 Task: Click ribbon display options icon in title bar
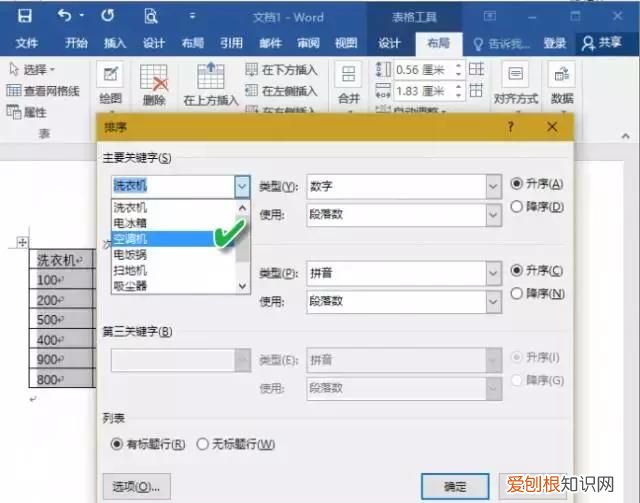(490, 16)
